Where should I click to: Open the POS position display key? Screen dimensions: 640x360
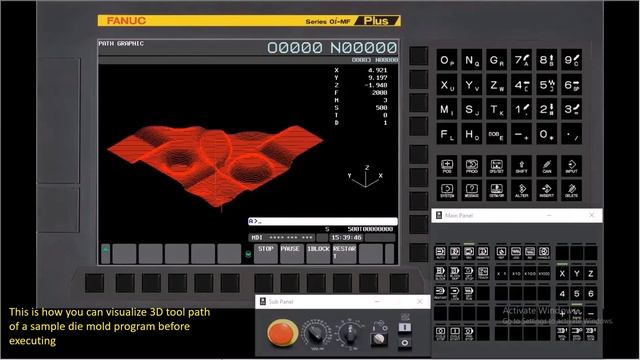(447, 166)
